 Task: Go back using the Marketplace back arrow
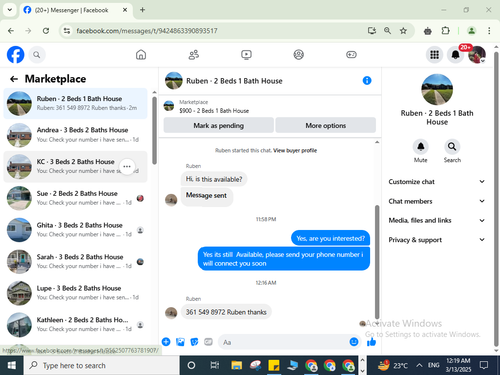tap(14, 79)
